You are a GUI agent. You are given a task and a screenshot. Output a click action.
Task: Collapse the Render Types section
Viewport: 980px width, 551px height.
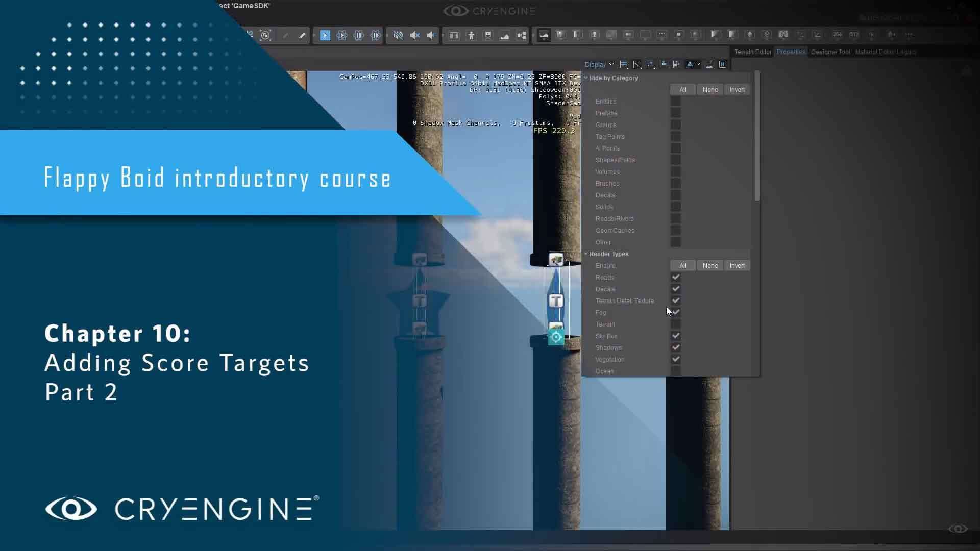click(586, 254)
